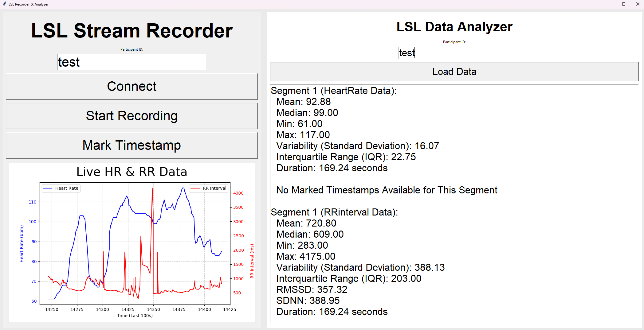Image resolution: width=644 pixels, height=330 pixels.
Task: Click the 60 tick on heart rate axis
Action: 34,301
